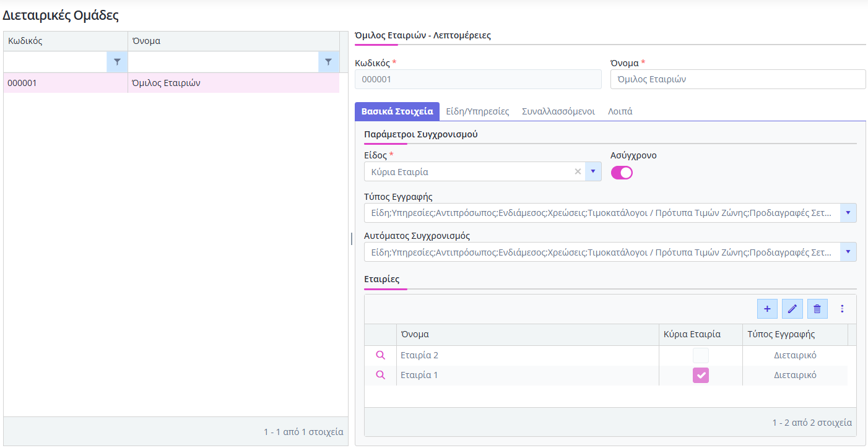Open the Λοιπά tab
Screen dimensions: 868x448
pyautogui.click(x=620, y=111)
